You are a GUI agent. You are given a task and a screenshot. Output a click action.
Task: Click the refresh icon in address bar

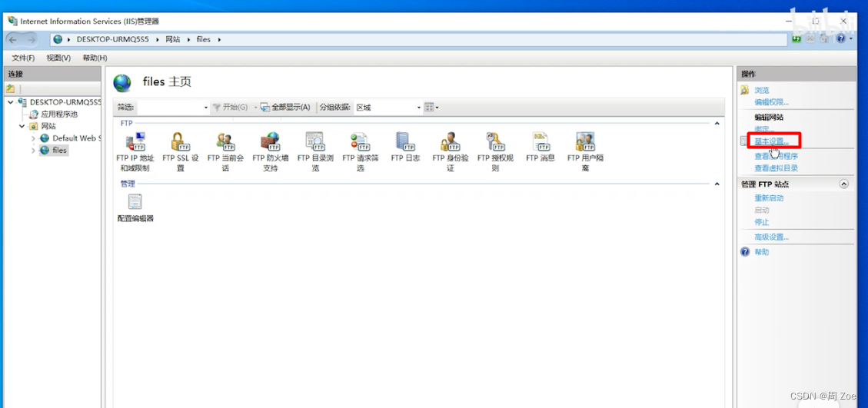796,39
